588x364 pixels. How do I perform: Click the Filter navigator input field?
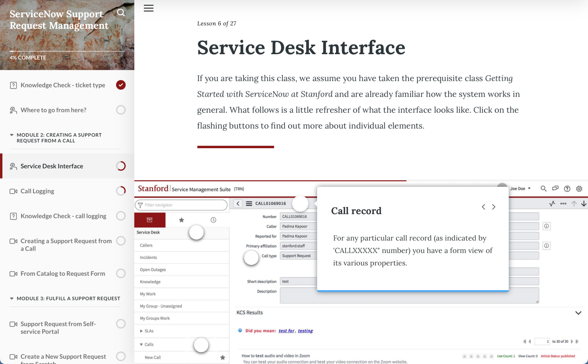coord(181,205)
